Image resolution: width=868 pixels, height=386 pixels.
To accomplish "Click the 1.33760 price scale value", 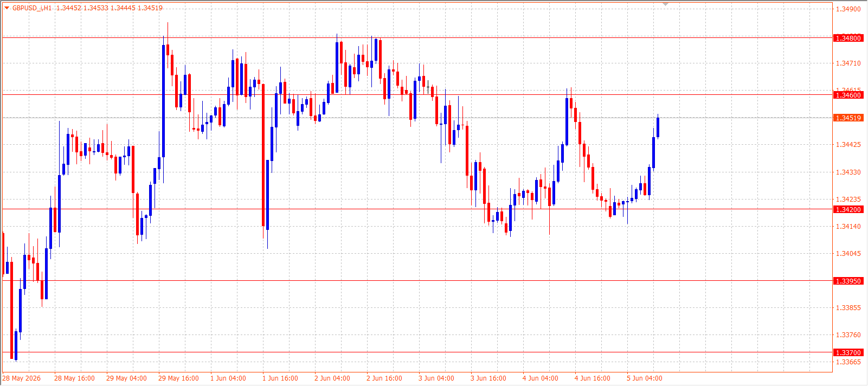I will (x=848, y=335).
